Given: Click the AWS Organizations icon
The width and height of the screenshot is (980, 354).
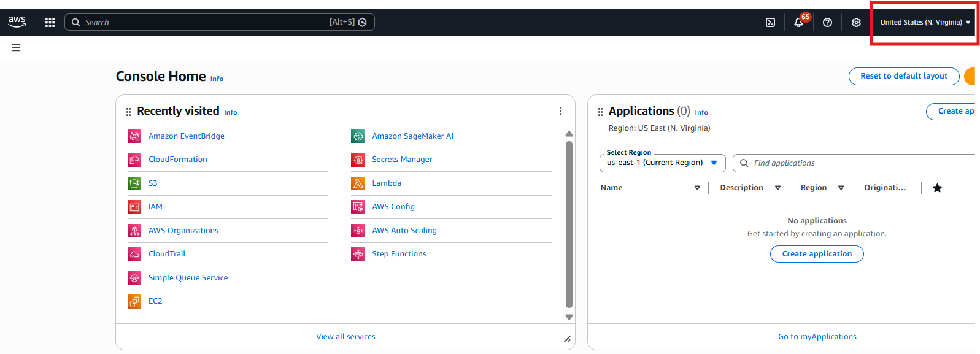Looking at the screenshot, I should [134, 231].
